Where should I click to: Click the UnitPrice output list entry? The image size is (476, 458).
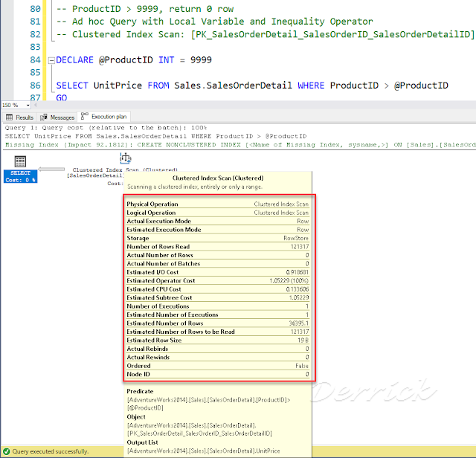[203, 451]
